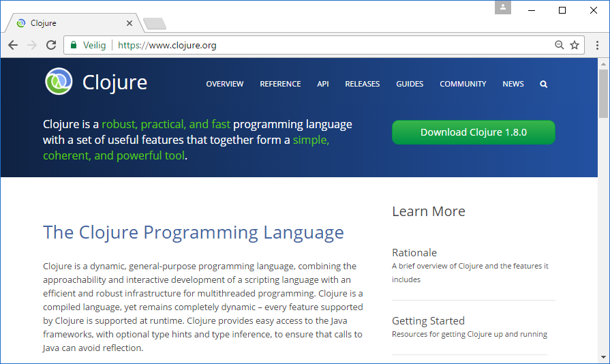Click the scrollbar down arrow
Viewport: 610px width, 364px height.
point(603,357)
